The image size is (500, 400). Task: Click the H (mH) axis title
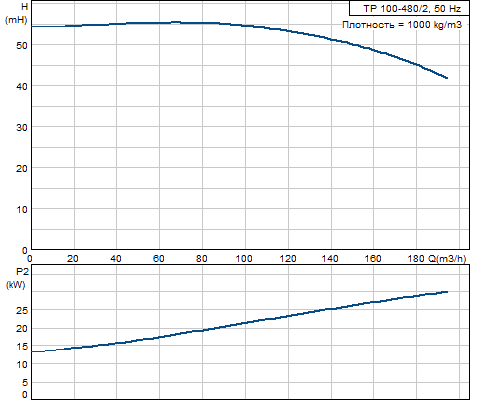[17, 13]
